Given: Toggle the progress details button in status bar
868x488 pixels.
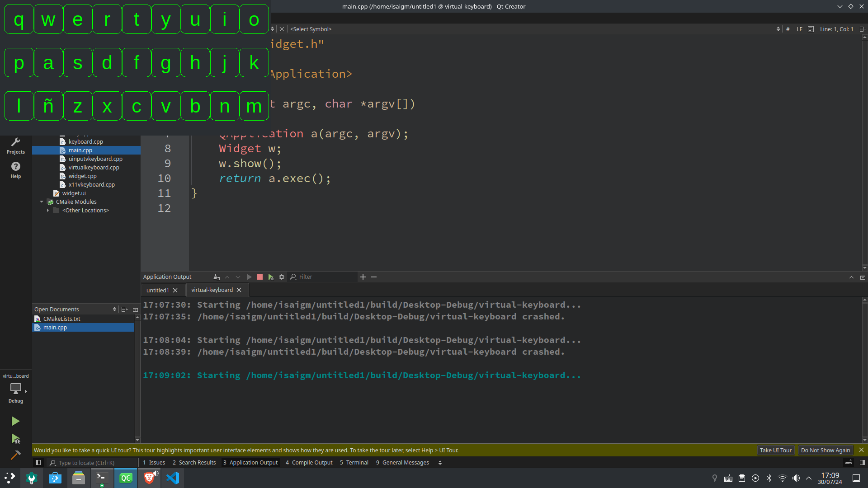Looking at the screenshot, I should [x=849, y=462].
